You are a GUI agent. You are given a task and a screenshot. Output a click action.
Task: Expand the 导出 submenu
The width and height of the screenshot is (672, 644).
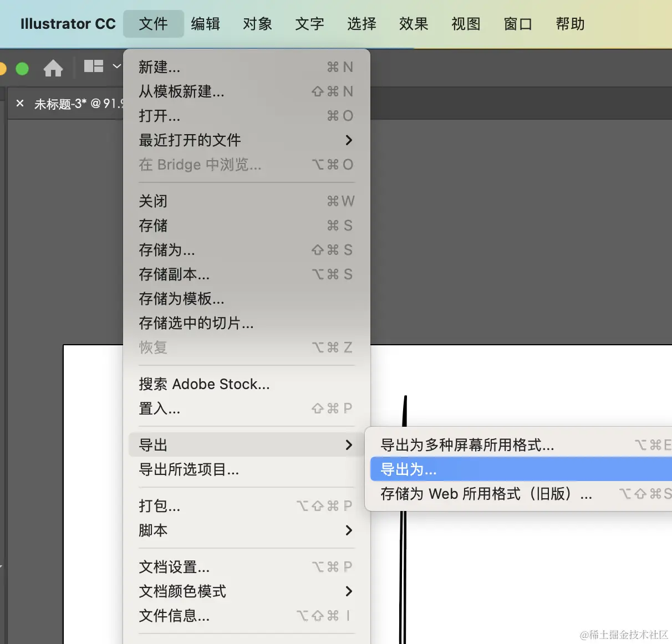click(x=246, y=445)
